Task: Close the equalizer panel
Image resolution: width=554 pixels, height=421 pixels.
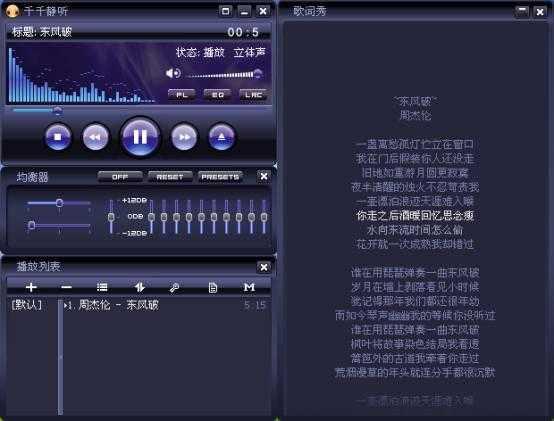Action: (x=264, y=176)
